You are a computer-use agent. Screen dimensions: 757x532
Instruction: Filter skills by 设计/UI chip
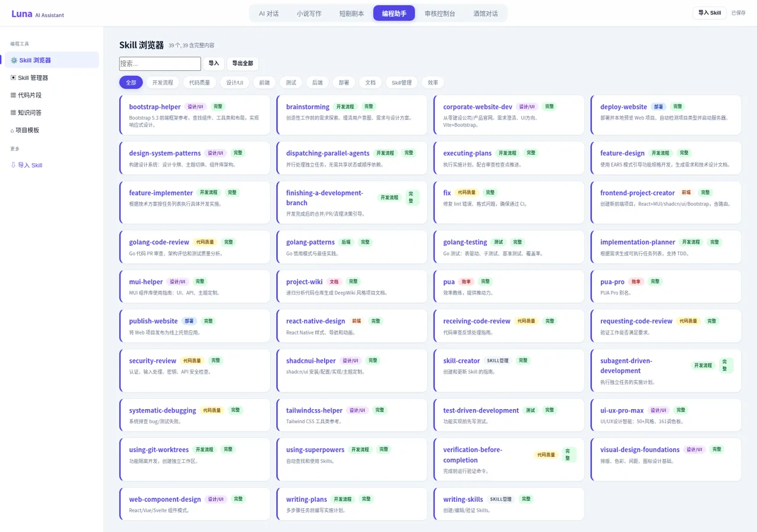coord(235,83)
